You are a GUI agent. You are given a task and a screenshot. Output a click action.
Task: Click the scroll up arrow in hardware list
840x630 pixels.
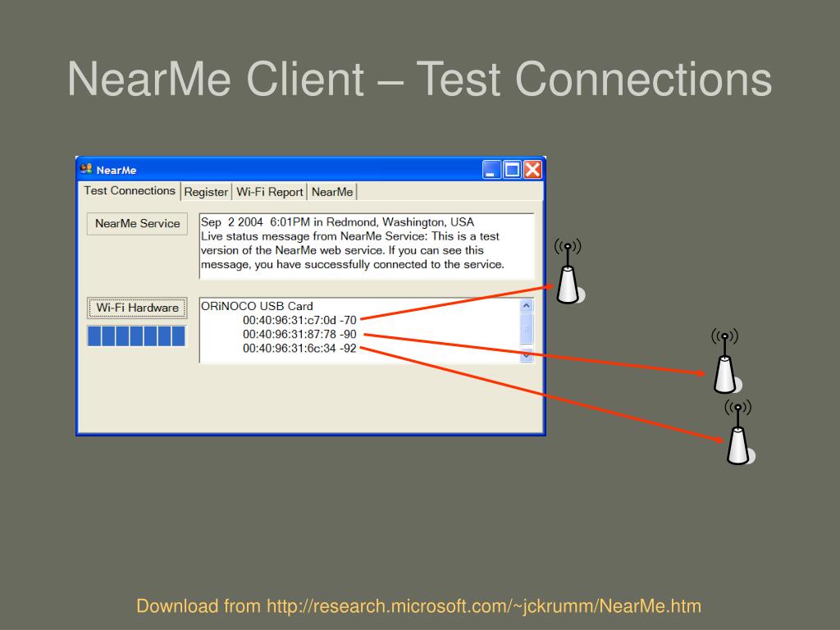pyautogui.click(x=527, y=305)
